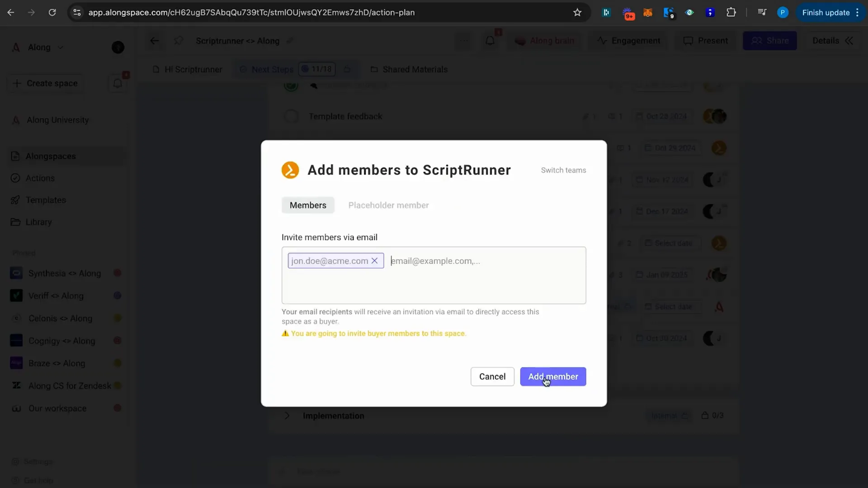The image size is (868, 488).
Task: Select the Present mode icon
Action: (689, 40)
